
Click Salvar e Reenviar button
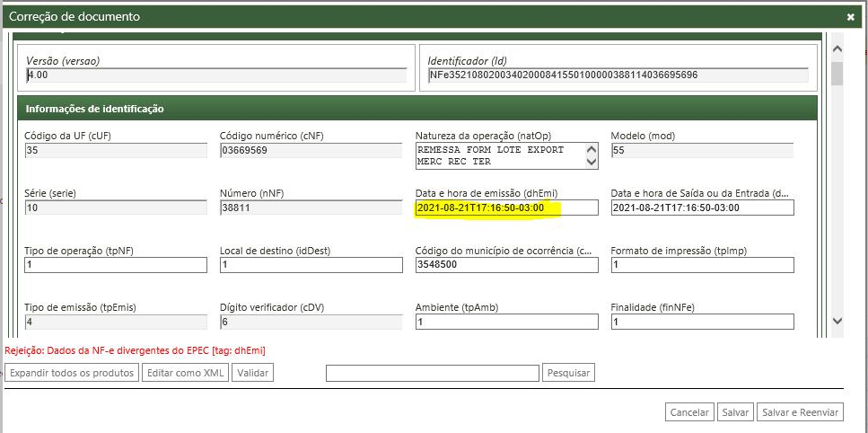(x=800, y=412)
